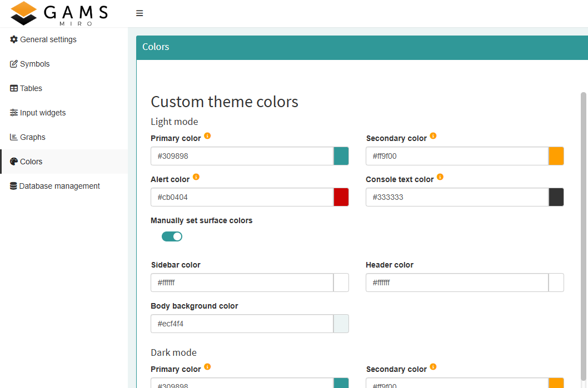588x388 pixels.
Task: Click the teal Primary color swatch
Action: pos(341,156)
